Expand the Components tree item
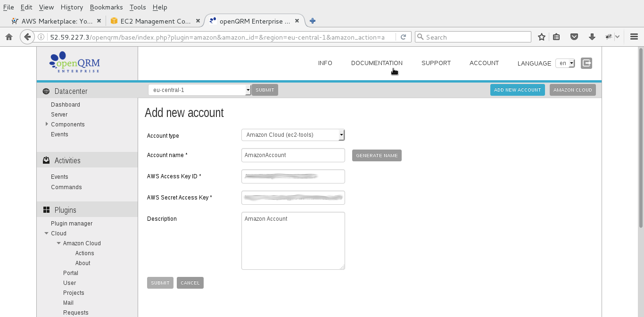644x317 pixels. coord(47,124)
